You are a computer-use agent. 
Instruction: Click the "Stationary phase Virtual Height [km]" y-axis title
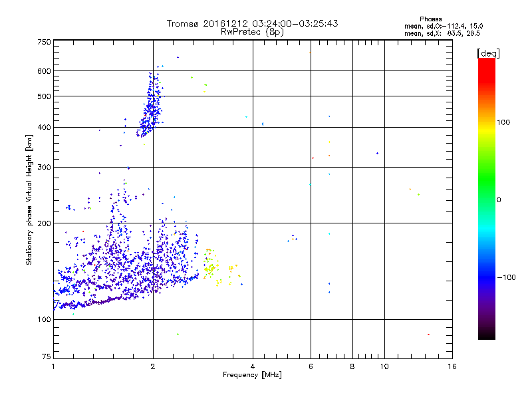click(x=29, y=199)
